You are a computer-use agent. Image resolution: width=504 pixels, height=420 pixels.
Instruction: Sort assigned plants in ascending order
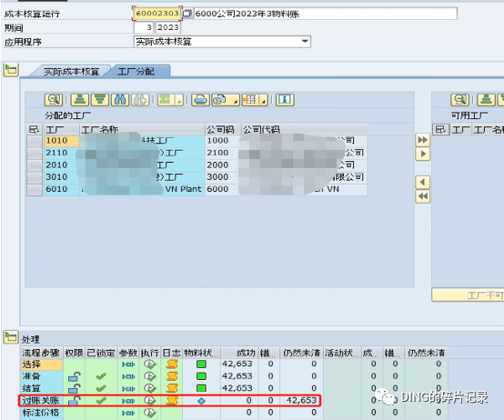click(x=80, y=100)
